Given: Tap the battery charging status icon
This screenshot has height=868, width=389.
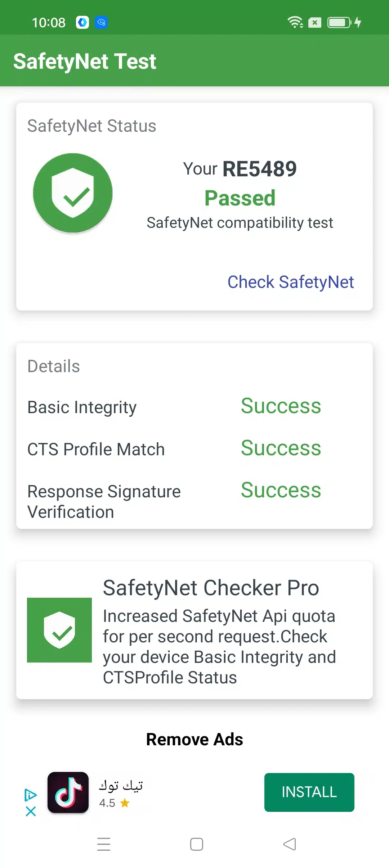Looking at the screenshot, I should (x=344, y=22).
